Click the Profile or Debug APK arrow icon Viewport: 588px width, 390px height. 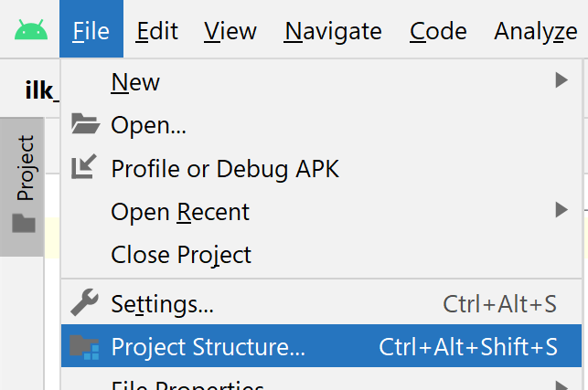pyautogui.click(x=84, y=166)
